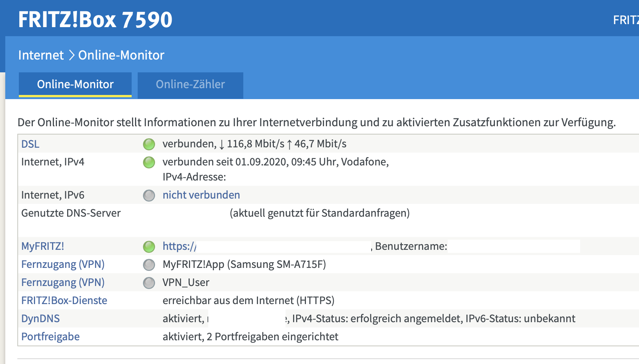Click 'IPv4-Status: erfolgreich angemeldet' text
This screenshot has width=639, height=364.
click(x=377, y=319)
